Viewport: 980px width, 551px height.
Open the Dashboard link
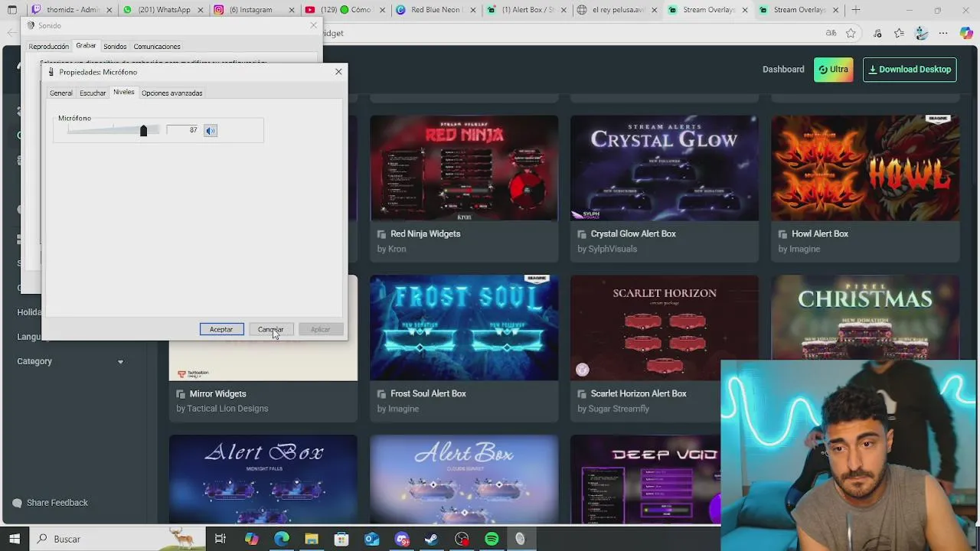tap(783, 69)
